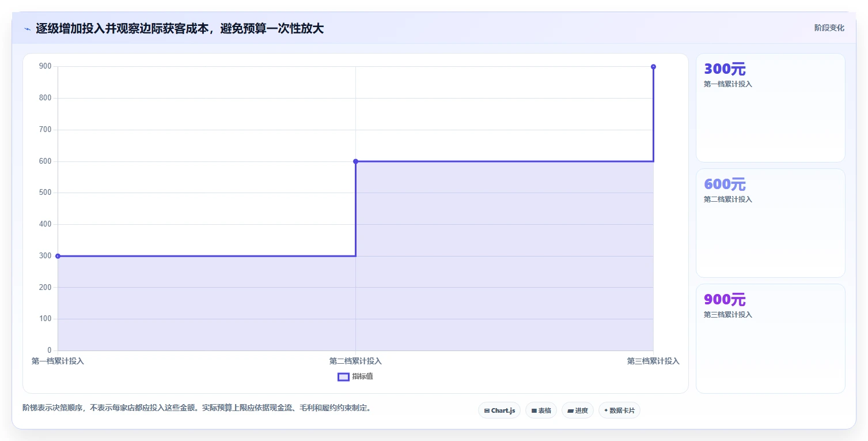Click the 第三档累计投入 caption under 900元
This screenshot has height=441, width=868.
728,315
